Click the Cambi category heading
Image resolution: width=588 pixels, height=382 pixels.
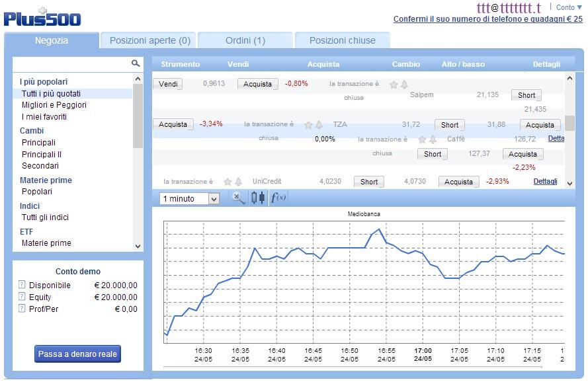(32, 131)
